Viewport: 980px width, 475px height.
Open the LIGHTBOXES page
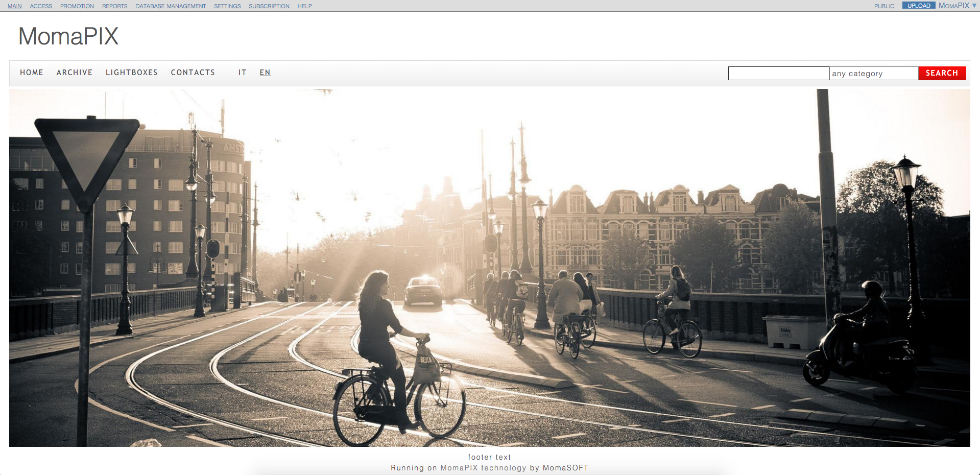(132, 73)
